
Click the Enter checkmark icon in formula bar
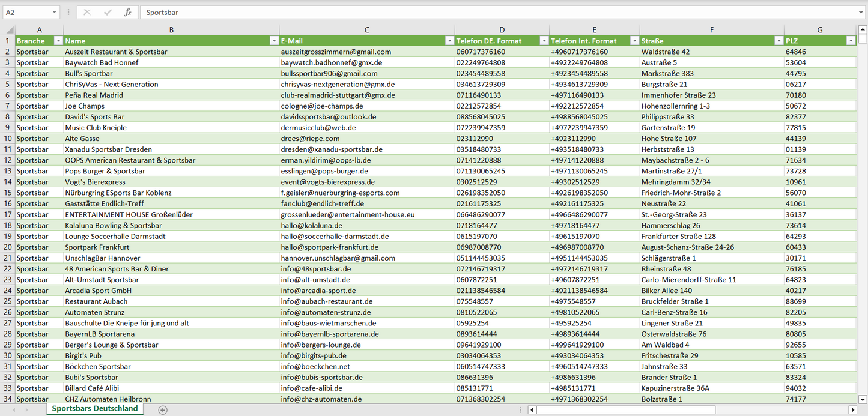[x=108, y=12]
